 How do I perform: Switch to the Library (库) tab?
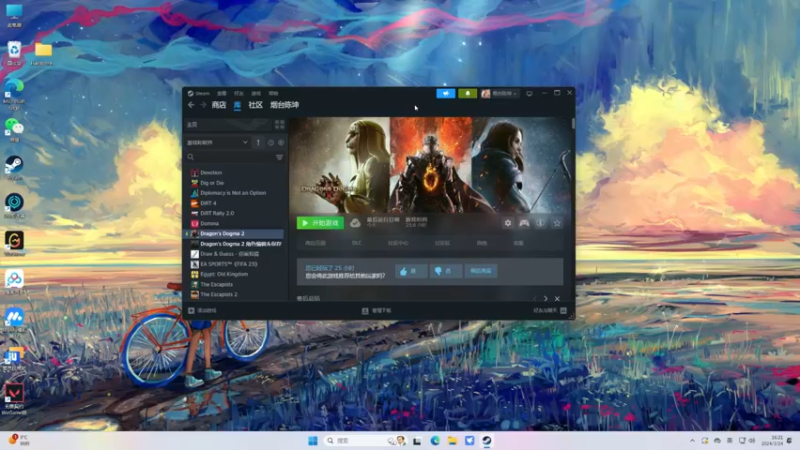(x=237, y=105)
